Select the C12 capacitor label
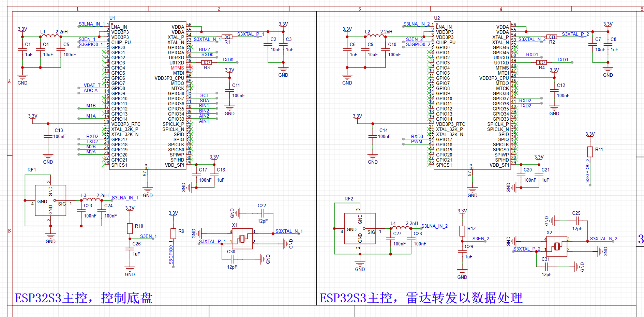 pyautogui.click(x=561, y=85)
